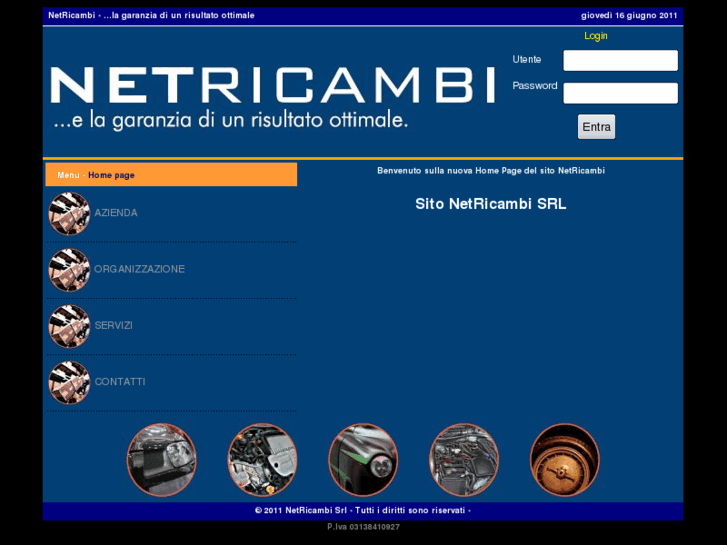Focus the Password input field
The image size is (727, 545).
(x=620, y=93)
